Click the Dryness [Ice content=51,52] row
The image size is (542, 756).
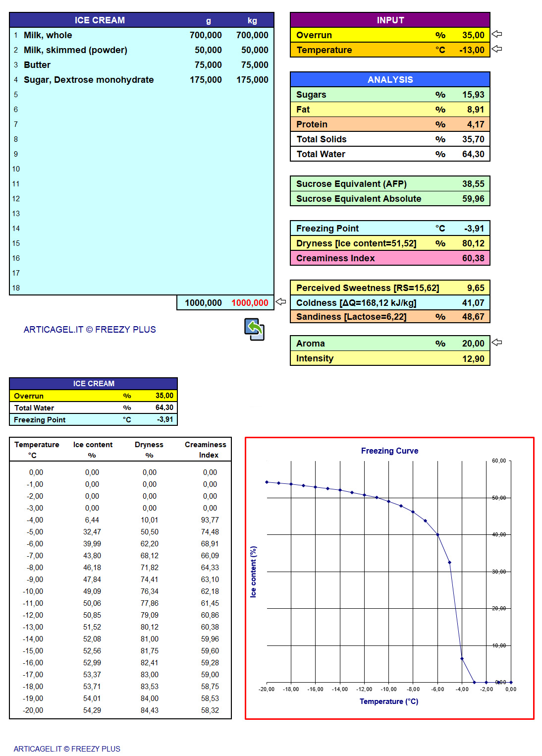pos(390,243)
